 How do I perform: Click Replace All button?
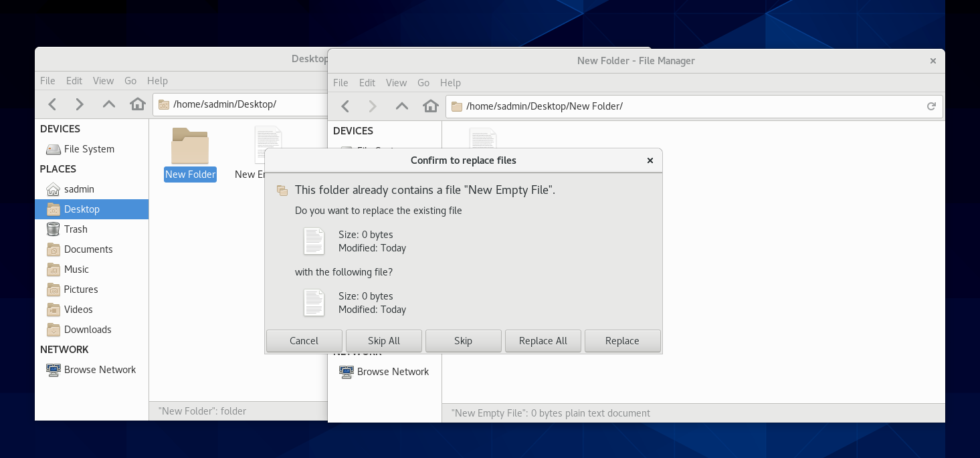tap(543, 341)
